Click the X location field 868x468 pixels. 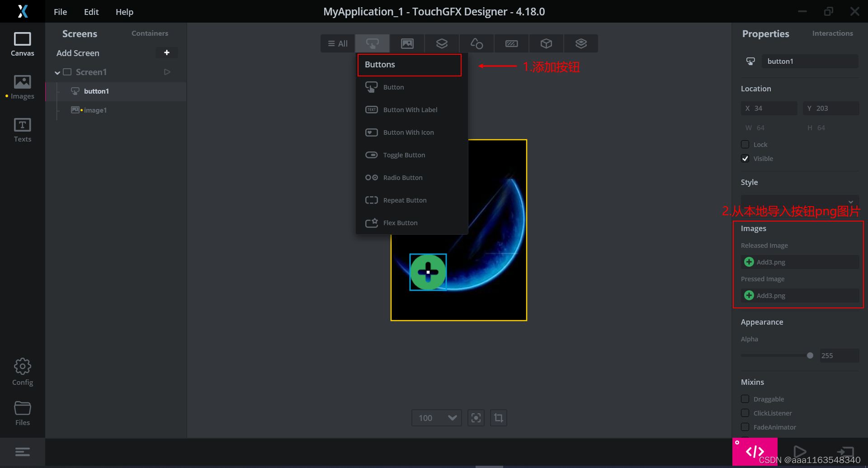[x=769, y=108]
